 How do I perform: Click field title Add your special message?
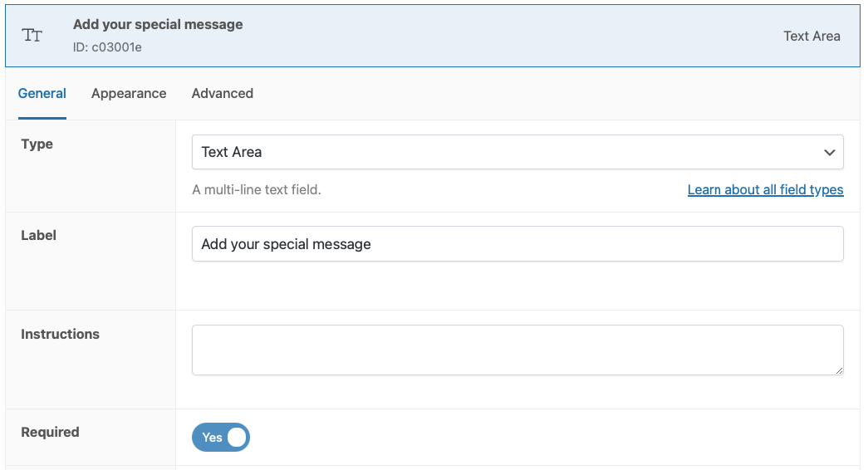click(158, 24)
